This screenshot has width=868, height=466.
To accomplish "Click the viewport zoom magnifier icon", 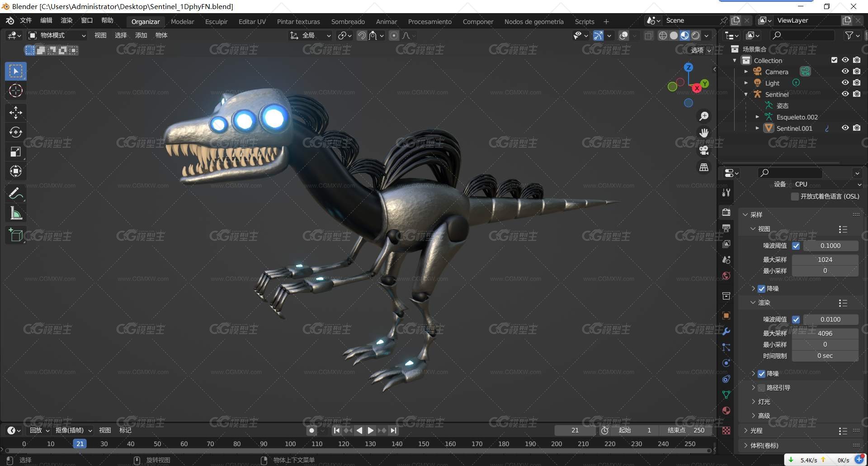I will (x=704, y=116).
